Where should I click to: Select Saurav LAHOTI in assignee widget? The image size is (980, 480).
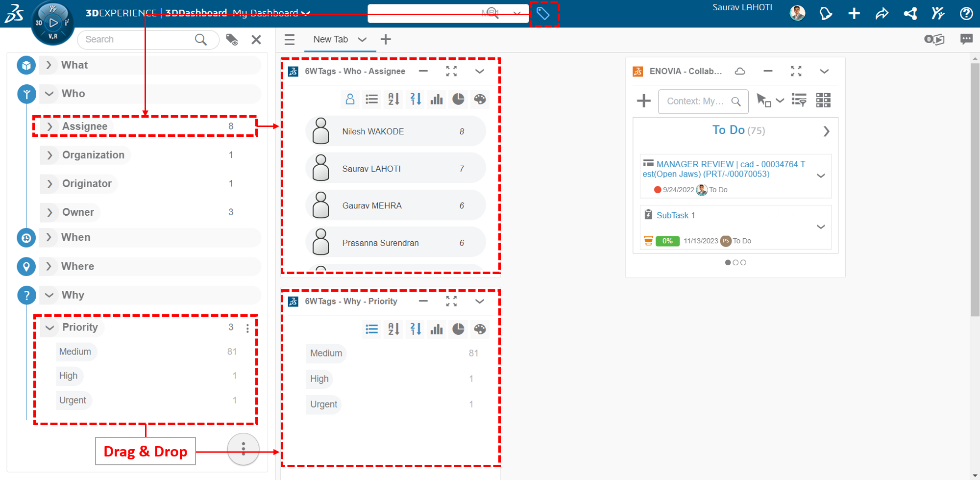pyautogui.click(x=395, y=169)
